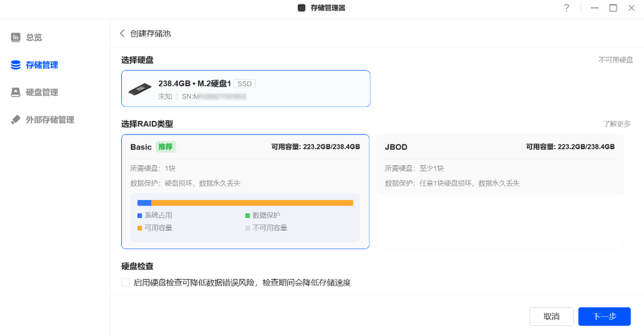
Task: Click the 存储管理器 title bar app icon
Action: pyautogui.click(x=301, y=8)
